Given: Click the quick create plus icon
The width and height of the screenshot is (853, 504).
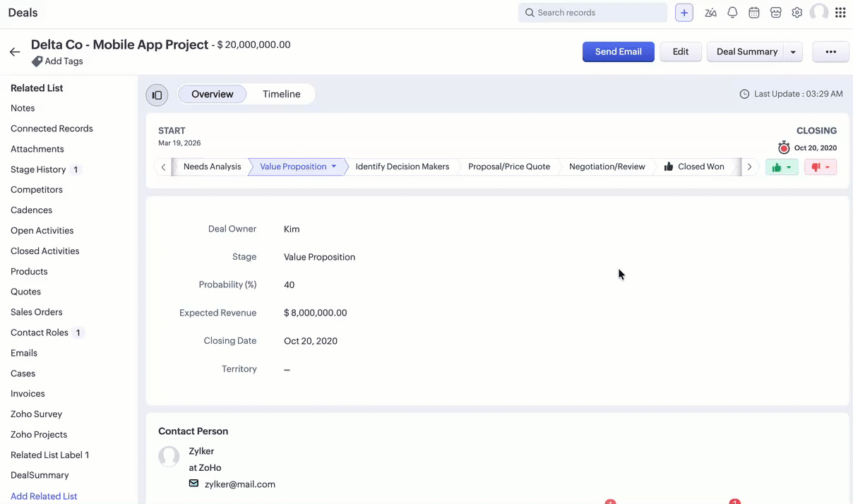Looking at the screenshot, I should 684,13.
